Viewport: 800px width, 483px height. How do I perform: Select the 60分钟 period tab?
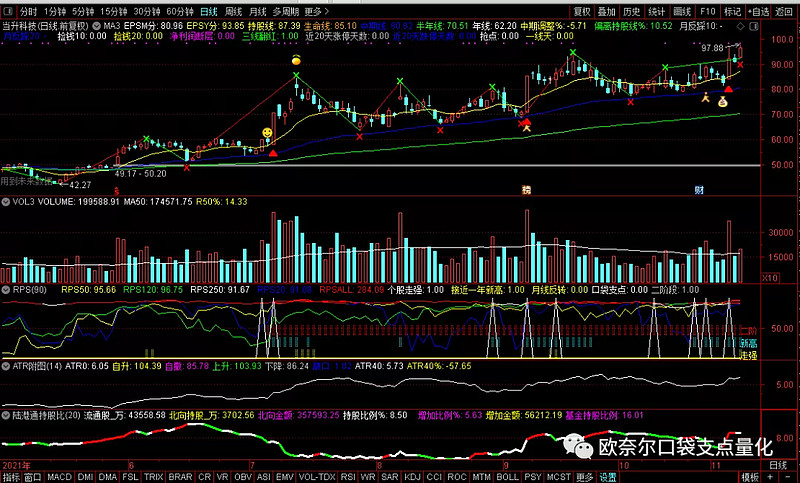tap(180, 11)
